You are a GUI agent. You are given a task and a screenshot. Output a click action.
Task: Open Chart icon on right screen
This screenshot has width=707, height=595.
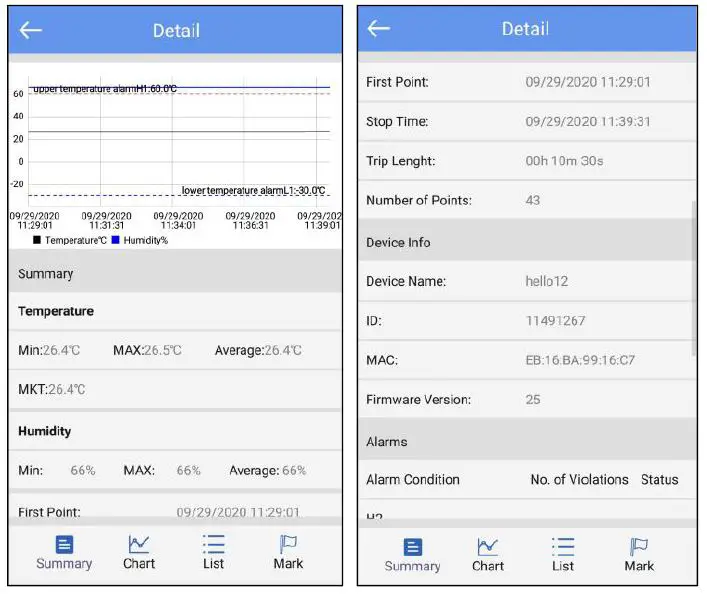point(487,547)
